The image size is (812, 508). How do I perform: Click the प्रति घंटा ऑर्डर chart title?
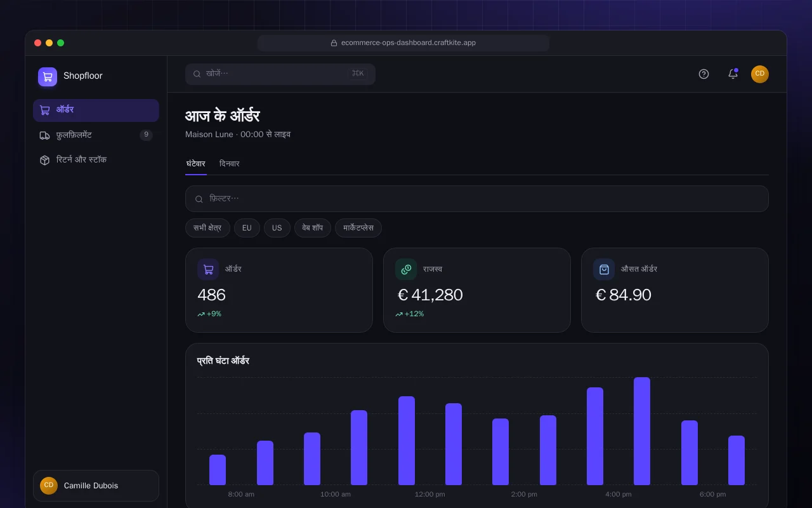coord(223,361)
